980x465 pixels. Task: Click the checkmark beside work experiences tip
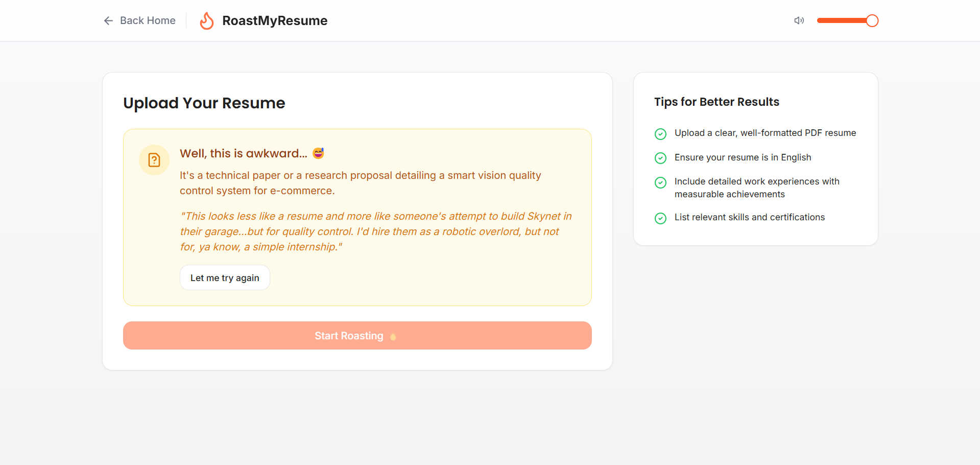coord(660,182)
